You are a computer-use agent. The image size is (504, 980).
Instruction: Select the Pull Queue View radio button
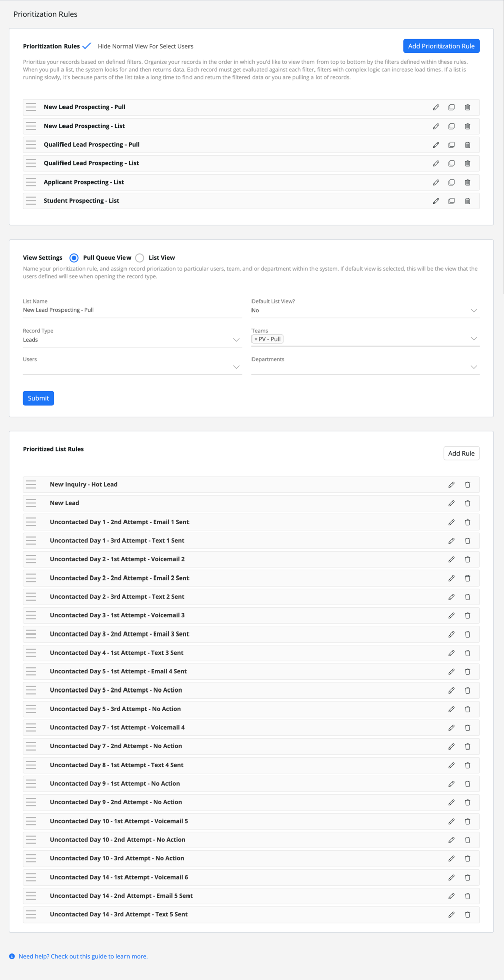pos(74,258)
